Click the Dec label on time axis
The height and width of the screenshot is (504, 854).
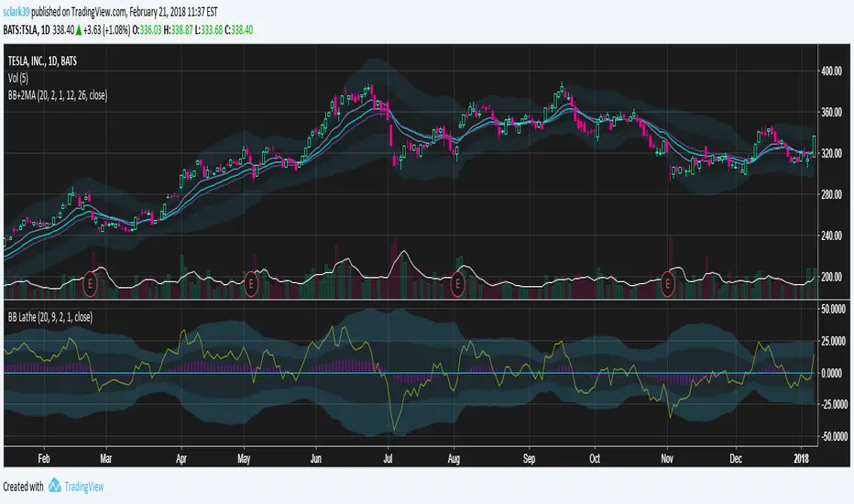point(736,459)
